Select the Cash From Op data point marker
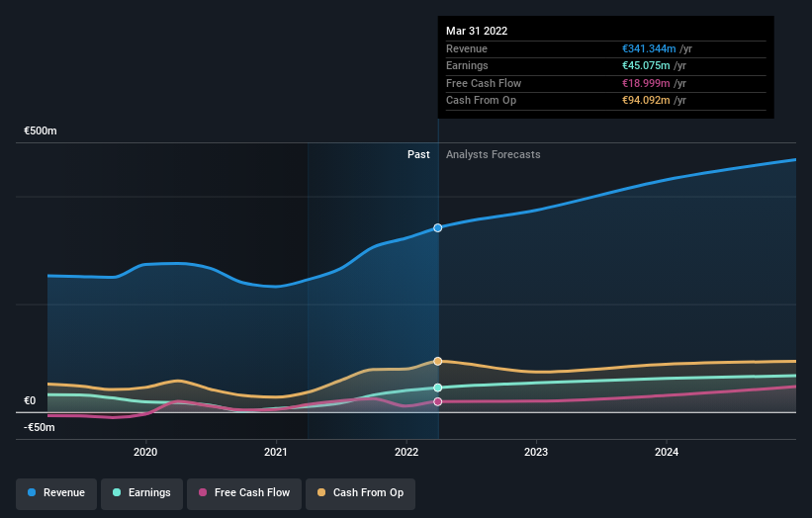This screenshot has width=812, height=518. (x=437, y=361)
